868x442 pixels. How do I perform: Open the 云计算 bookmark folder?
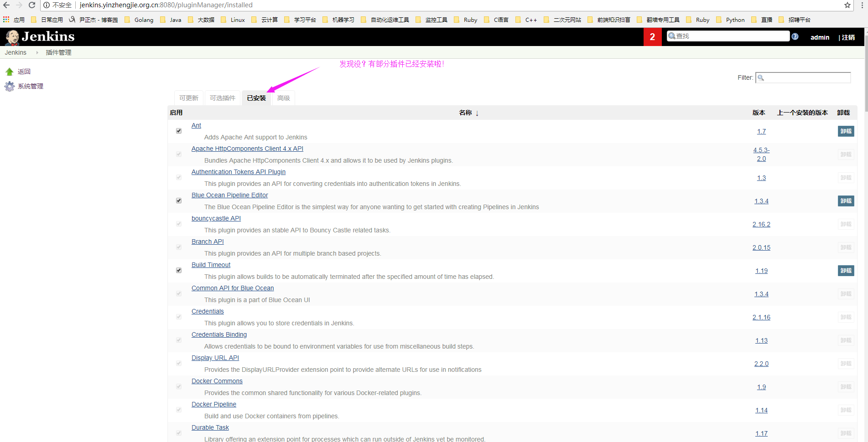264,20
